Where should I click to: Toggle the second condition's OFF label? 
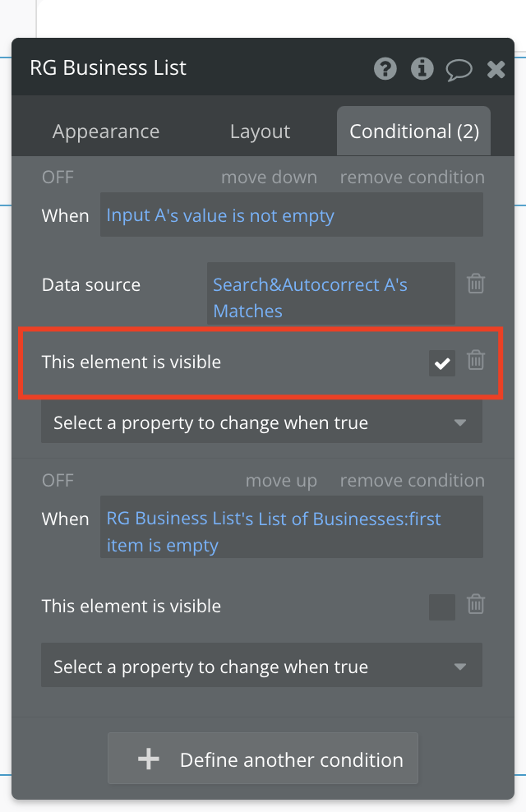[58, 481]
